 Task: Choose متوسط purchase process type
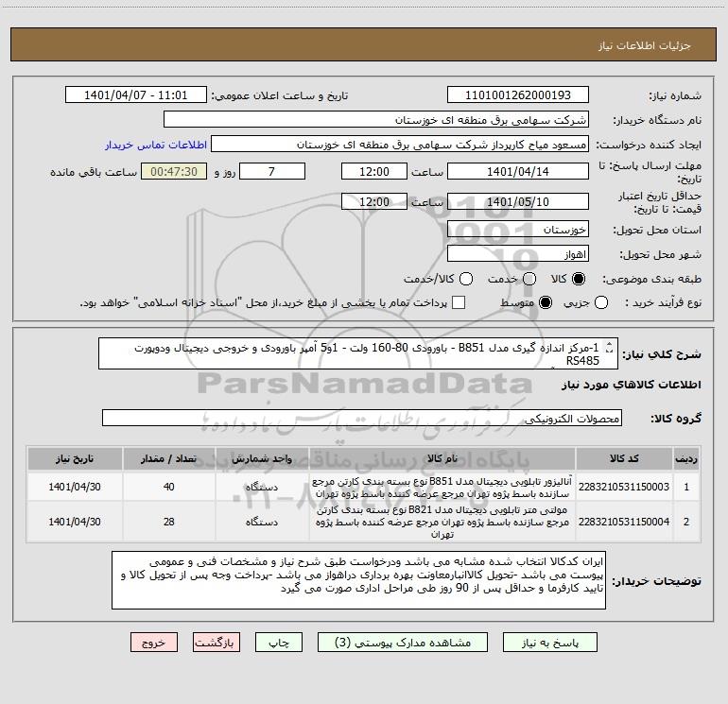pyautogui.click(x=546, y=302)
